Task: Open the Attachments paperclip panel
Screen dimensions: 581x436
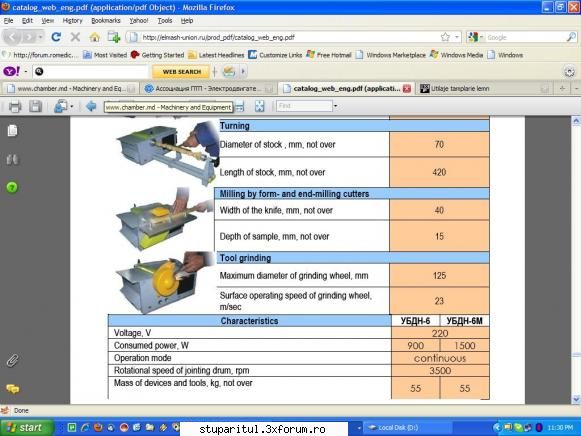Action: pos(12,360)
